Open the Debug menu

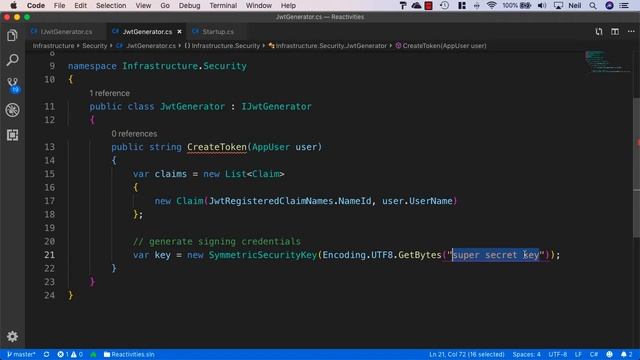189,5
